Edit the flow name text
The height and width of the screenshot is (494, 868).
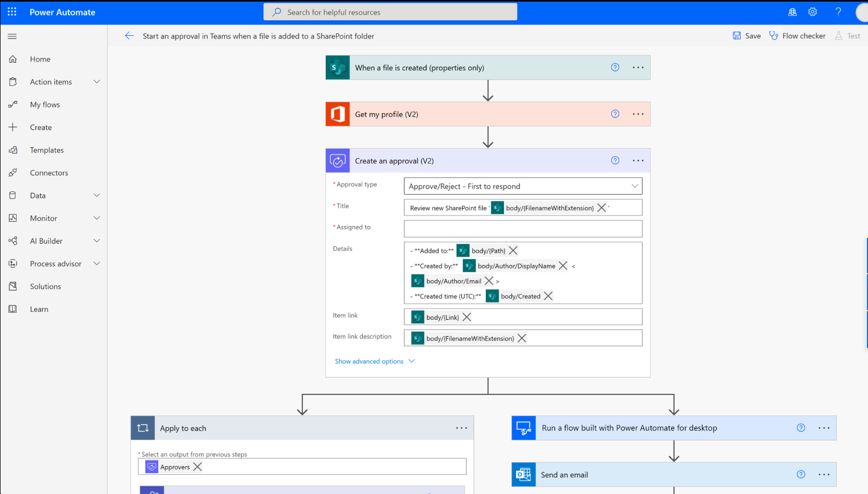[x=258, y=36]
